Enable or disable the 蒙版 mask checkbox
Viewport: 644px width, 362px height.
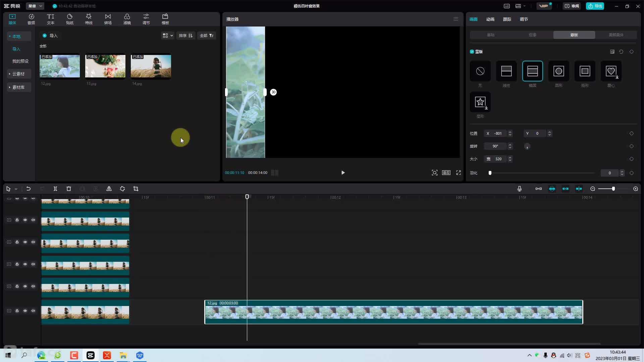pyautogui.click(x=472, y=52)
